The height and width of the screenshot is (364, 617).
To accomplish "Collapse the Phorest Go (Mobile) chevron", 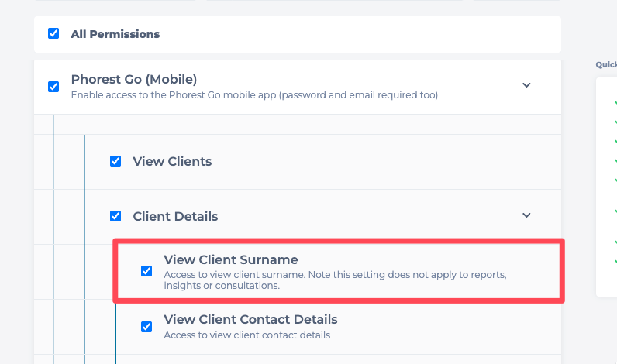I will 526,85.
